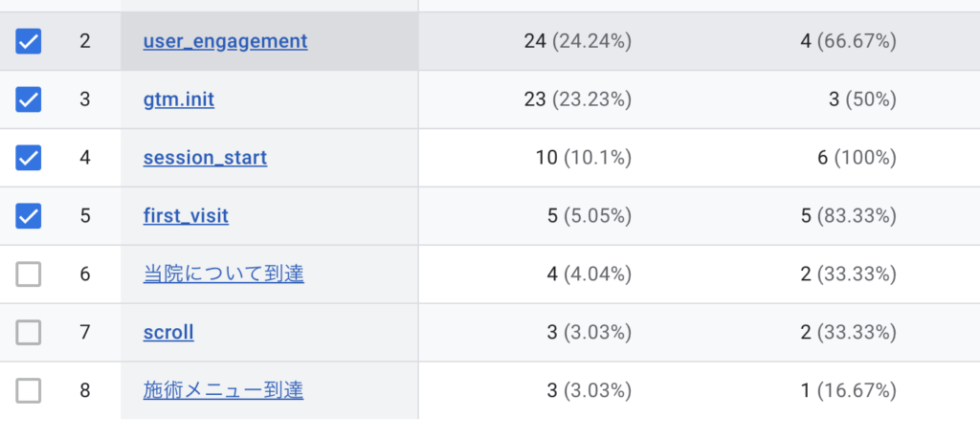Image resolution: width=980 pixels, height=439 pixels.
Task: Open the user_engagement event link
Action: pos(225,41)
